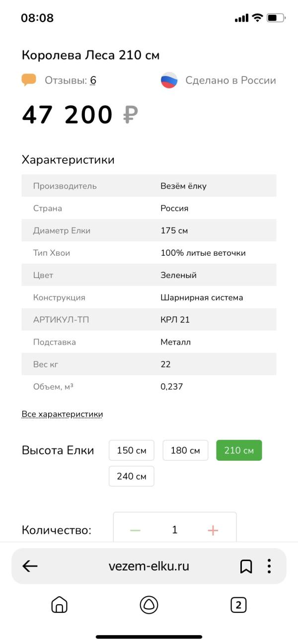Tap the Russian flag icon
The width and height of the screenshot is (298, 644).
[169, 80]
